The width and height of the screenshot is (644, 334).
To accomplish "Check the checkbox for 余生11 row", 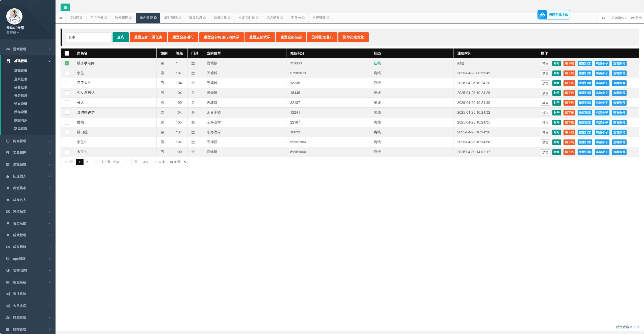I will [x=67, y=152].
